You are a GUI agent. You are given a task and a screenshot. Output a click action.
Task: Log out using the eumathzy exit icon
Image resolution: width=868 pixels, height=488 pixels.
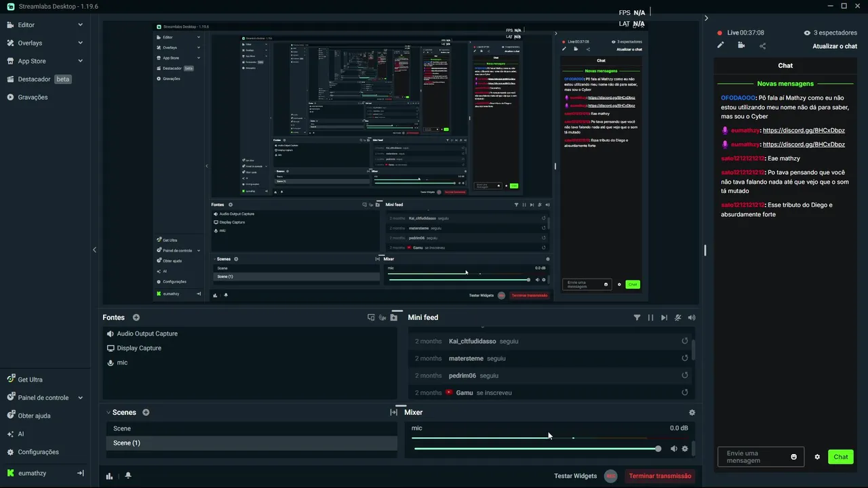coord(80,473)
